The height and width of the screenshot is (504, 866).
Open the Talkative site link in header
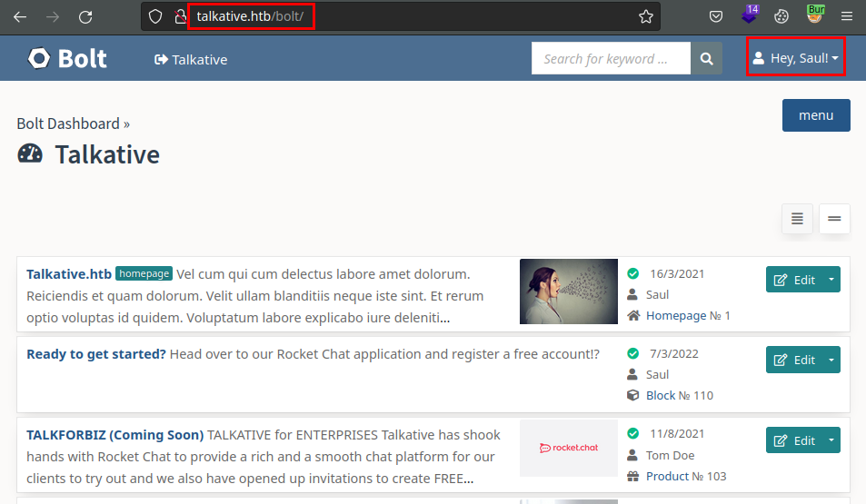191,60
